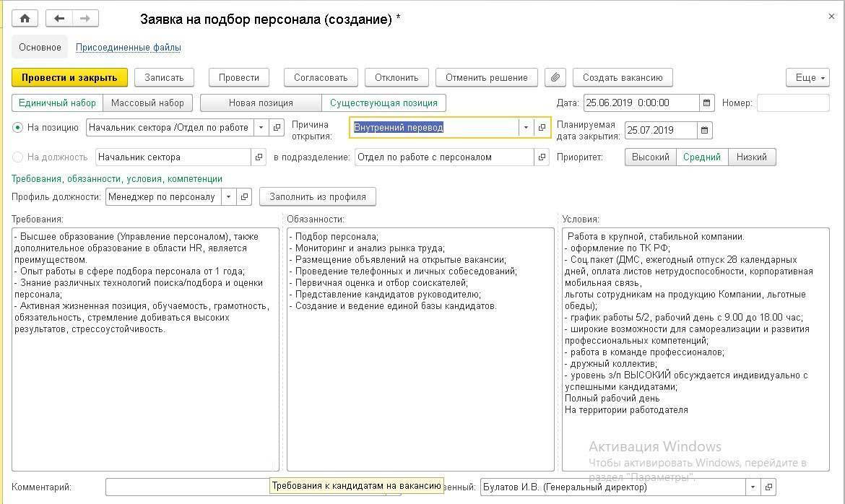
Task: Open the linked item for Причина открытия
Action: (x=542, y=128)
